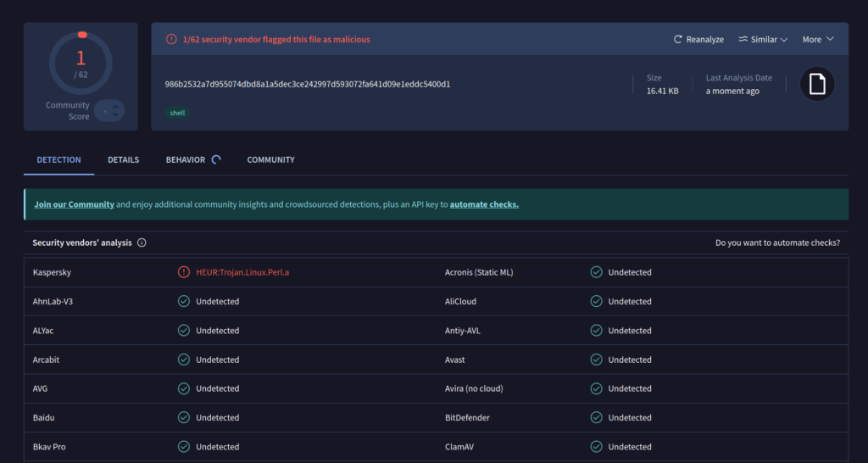
Task: Click the red malicious alert icon in banner
Action: coord(171,39)
